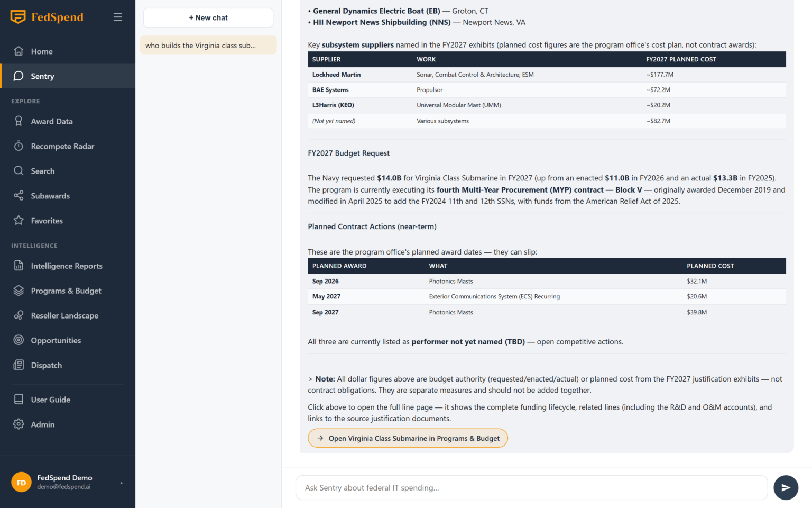Start a New chat

(208, 18)
